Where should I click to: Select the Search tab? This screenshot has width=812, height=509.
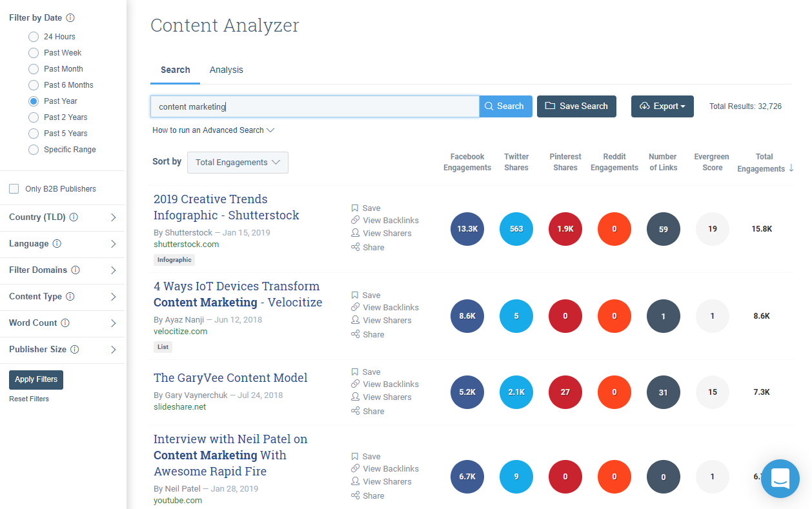click(x=175, y=70)
